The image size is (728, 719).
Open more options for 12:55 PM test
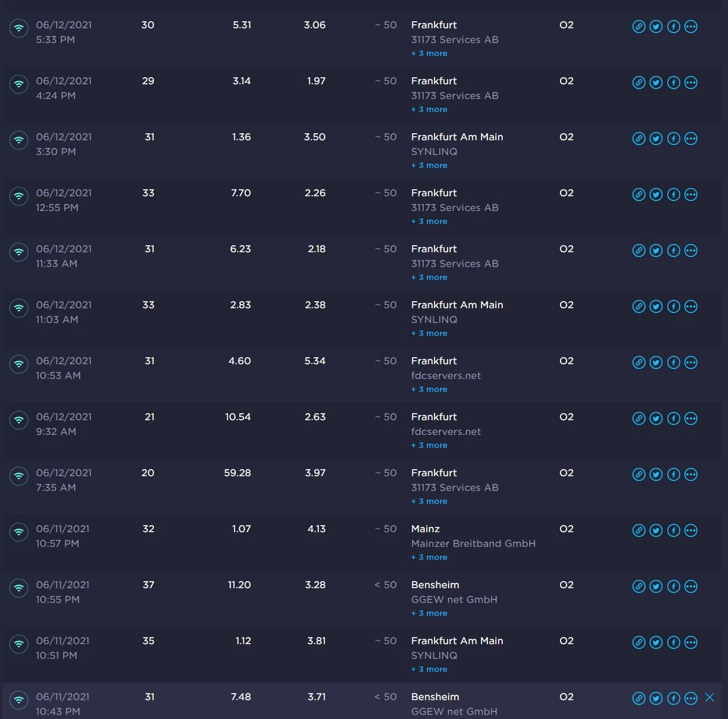click(691, 194)
